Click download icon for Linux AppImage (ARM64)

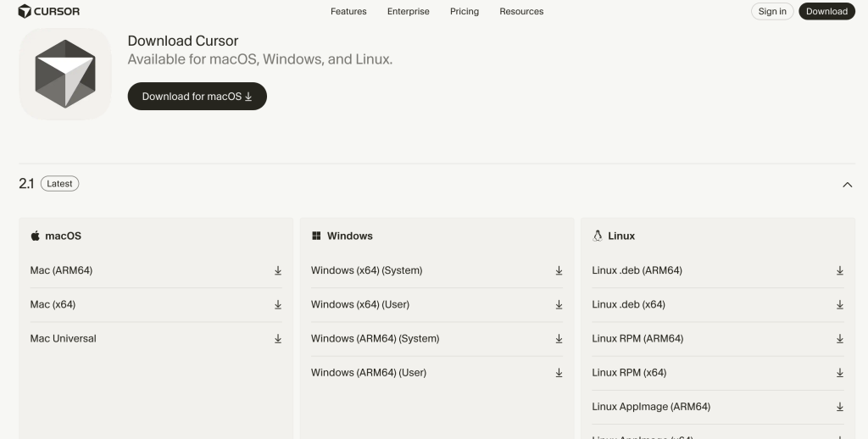tap(839, 407)
